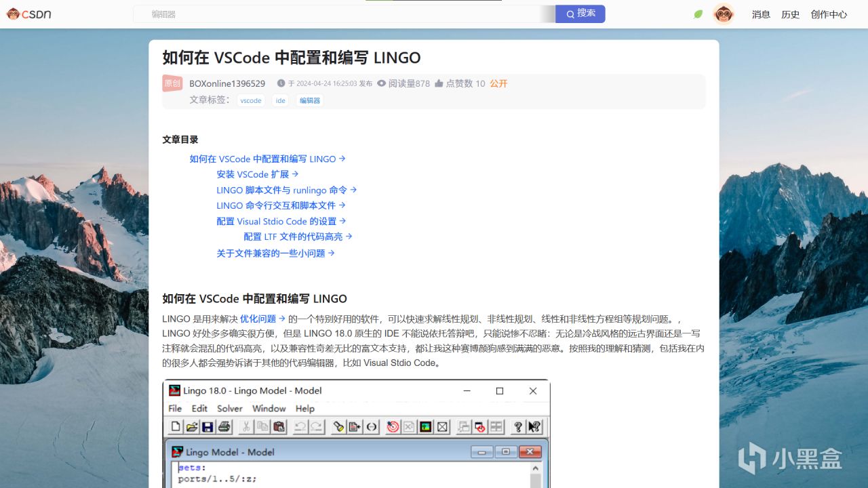Screen dimensions: 868x488
Task: Open the Window menu in Lingo window
Action: click(x=269, y=408)
